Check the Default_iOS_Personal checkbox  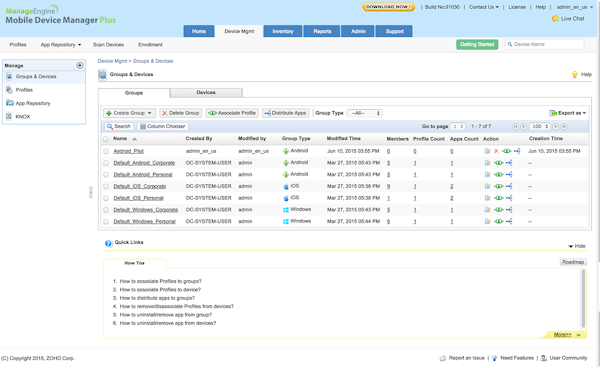[106, 198]
